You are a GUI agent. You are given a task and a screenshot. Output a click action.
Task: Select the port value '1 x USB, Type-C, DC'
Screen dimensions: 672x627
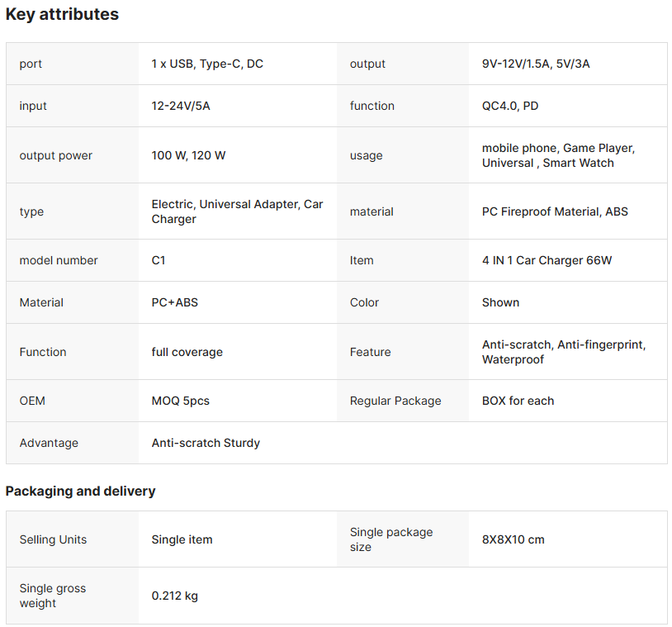pos(207,64)
